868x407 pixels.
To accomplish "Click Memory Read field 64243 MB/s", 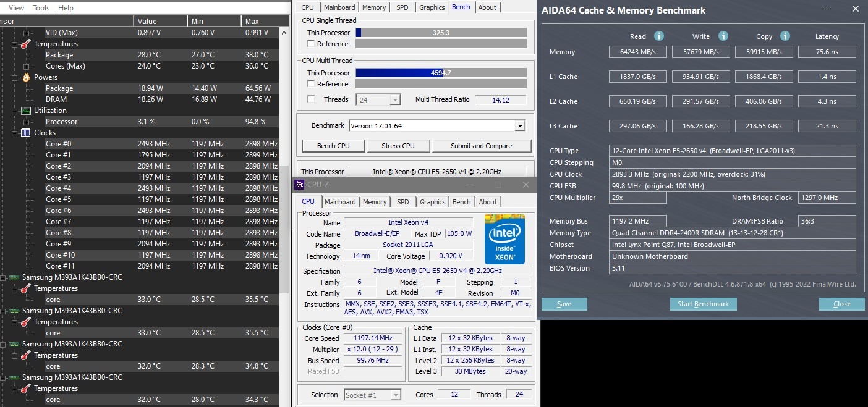I will tap(638, 52).
